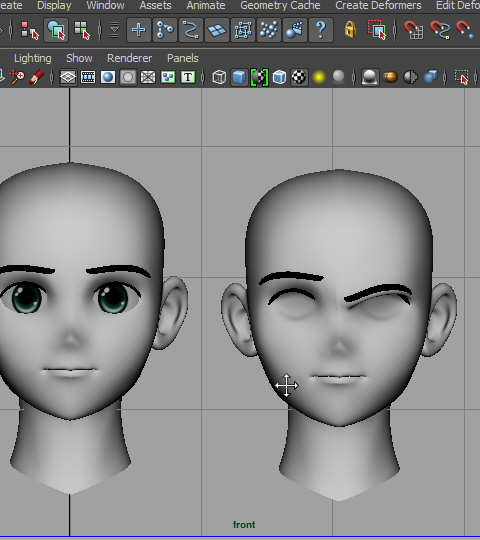This screenshot has width=480, height=540.
Task: Toggle smooth shade all blue cube
Action: coord(239,77)
